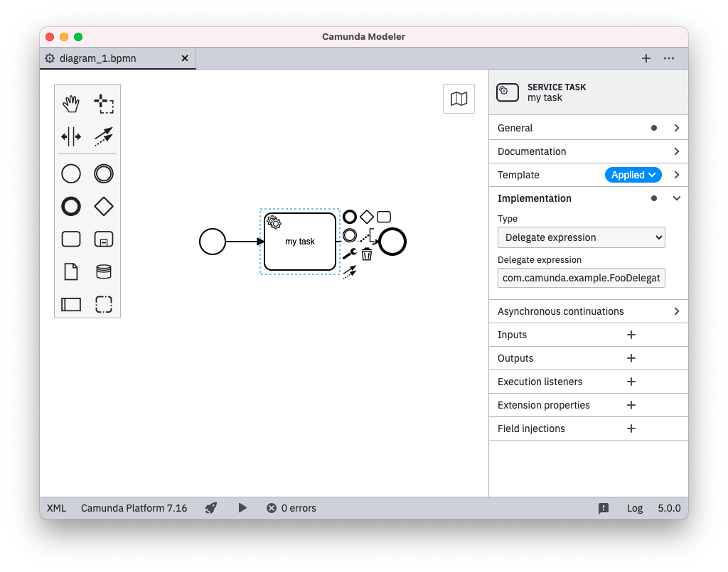Select the Gateway diamond shape in palette

coord(104,207)
